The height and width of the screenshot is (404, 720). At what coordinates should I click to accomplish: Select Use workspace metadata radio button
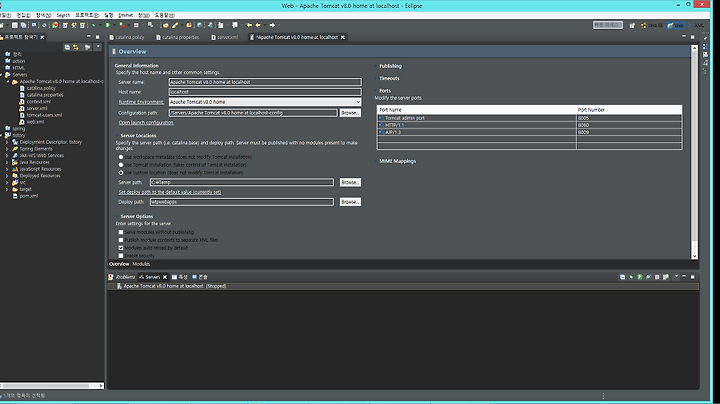[121, 157]
